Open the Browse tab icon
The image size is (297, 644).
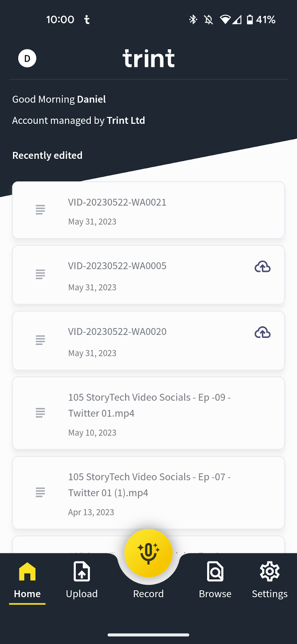point(215,572)
